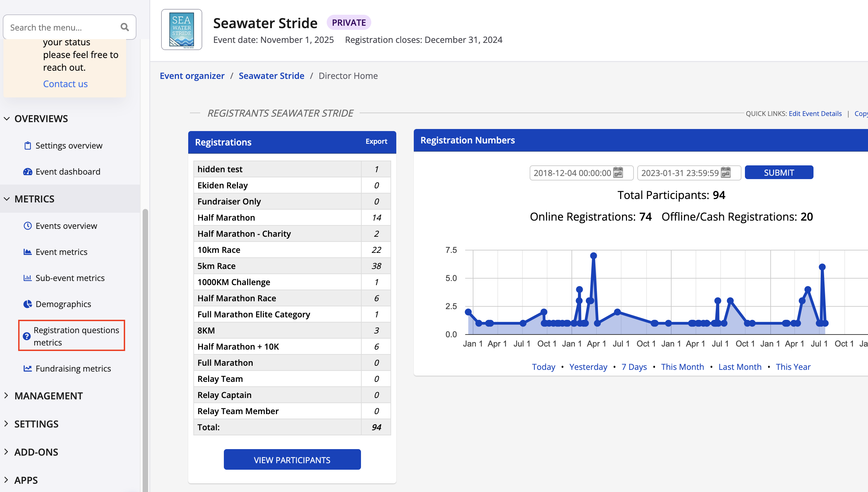868x492 pixels.
Task: Click the VIEW PARTICIPANTS button
Action: point(292,460)
